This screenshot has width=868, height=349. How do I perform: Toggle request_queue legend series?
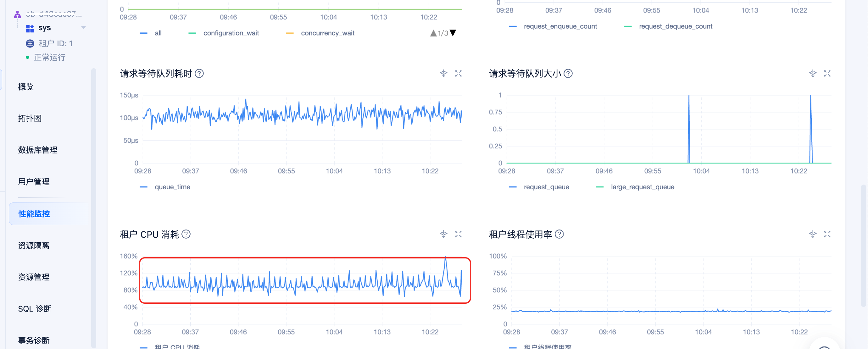coord(539,187)
